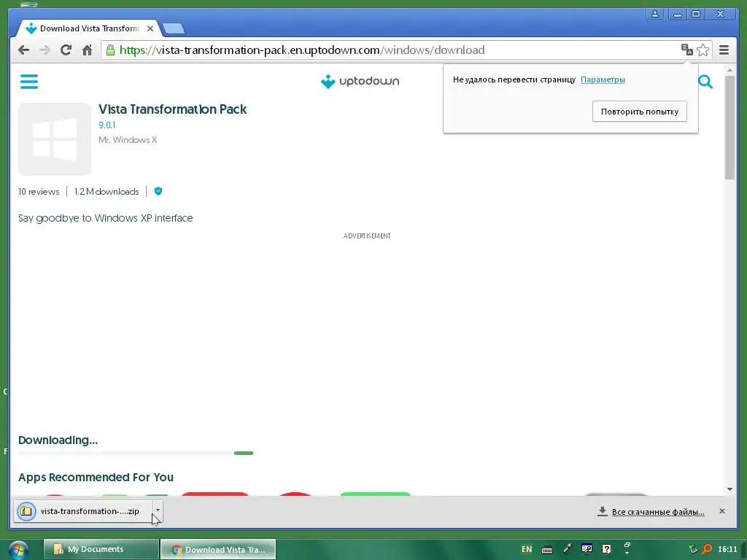
Task: Expand the downloaded zip file options arrow
Action: coord(158,510)
